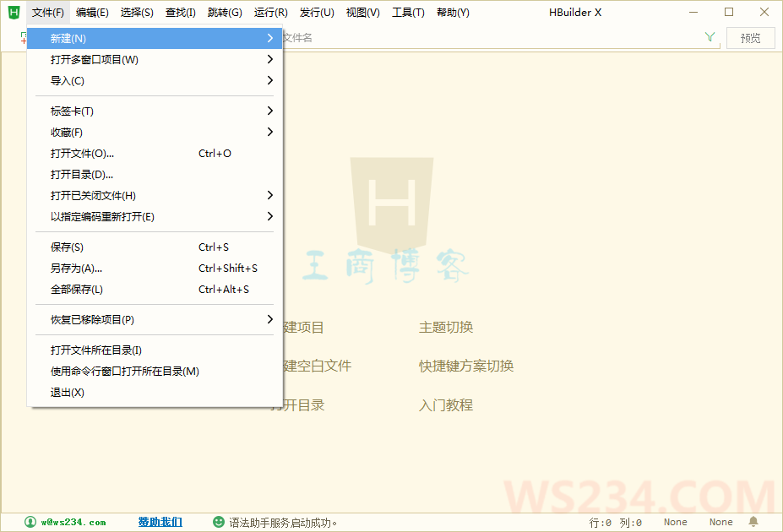Close the HBuilder X window
783x532 pixels.
coord(764,12)
